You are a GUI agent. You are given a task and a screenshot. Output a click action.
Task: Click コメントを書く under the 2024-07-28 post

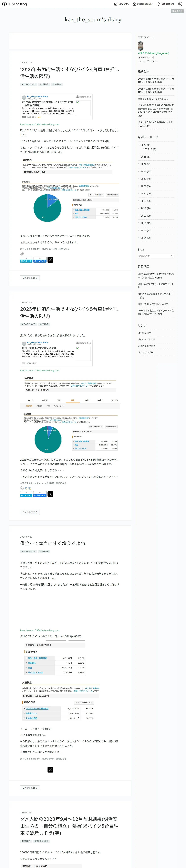click(x=30, y=788)
